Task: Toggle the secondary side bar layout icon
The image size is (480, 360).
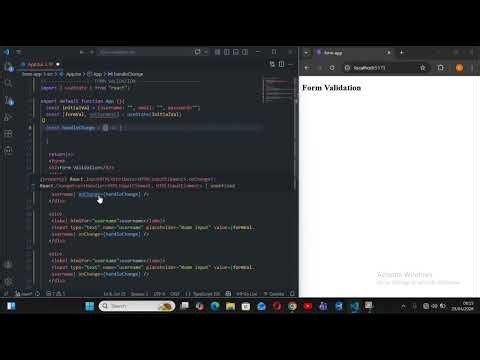Action: pyautogui.click(x=245, y=52)
